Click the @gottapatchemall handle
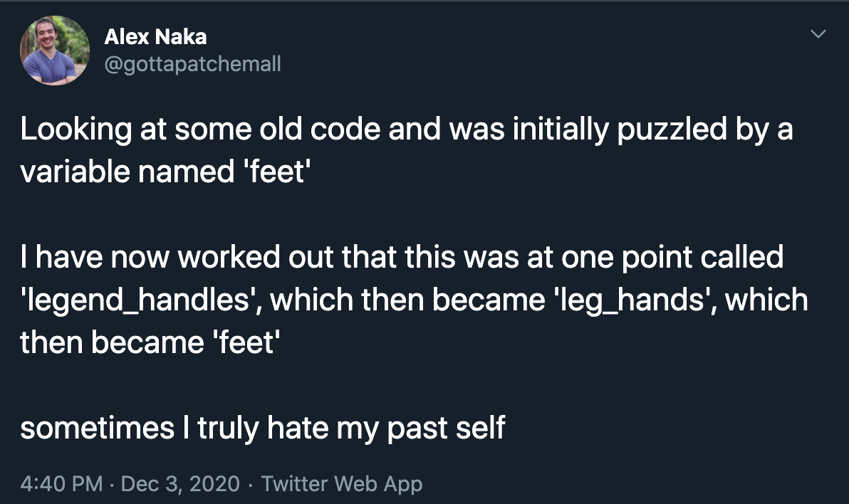This screenshot has height=504, width=849. (192, 64)
